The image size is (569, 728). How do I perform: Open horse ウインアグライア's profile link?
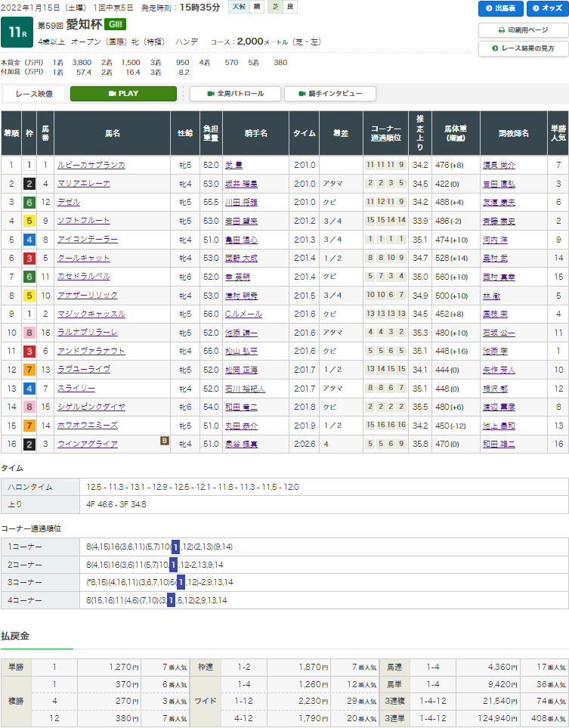click(88, 445)
